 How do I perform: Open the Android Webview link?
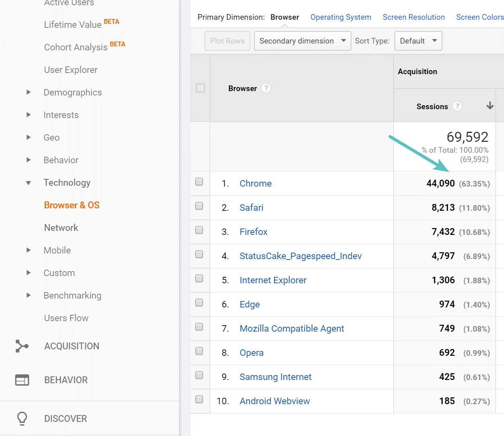tap(275, 401)
